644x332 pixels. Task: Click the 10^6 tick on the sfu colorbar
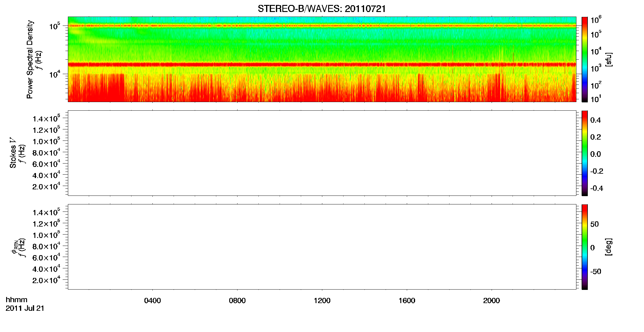(x=596, y=20)
